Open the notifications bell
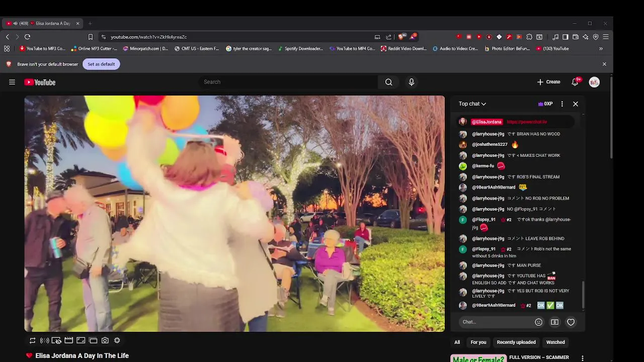 (x=575, y=82)
